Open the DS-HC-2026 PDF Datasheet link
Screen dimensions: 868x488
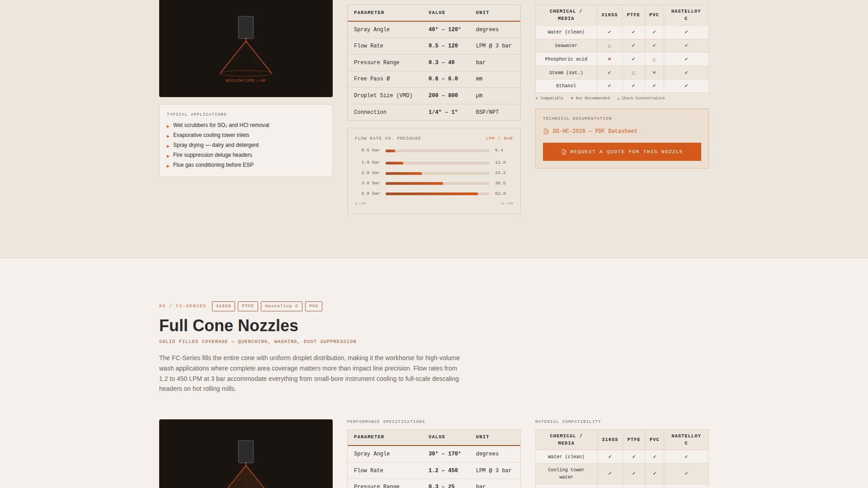(x=594, y=131)
